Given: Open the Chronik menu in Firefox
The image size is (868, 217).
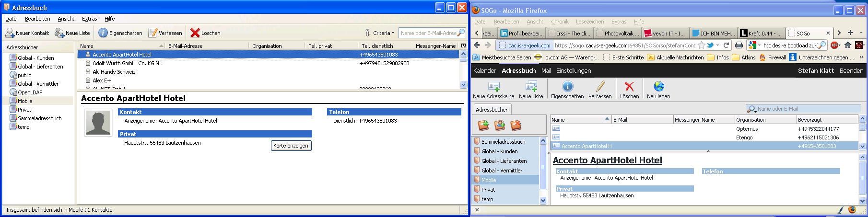Looking at the screenshot, I should pos(560,22).
